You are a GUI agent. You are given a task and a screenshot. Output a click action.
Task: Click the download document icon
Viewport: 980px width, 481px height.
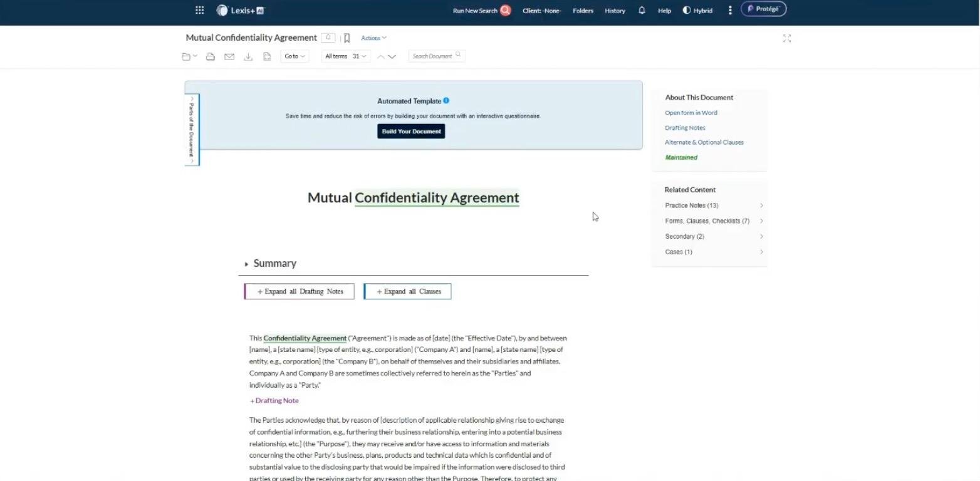pos(248,56)
